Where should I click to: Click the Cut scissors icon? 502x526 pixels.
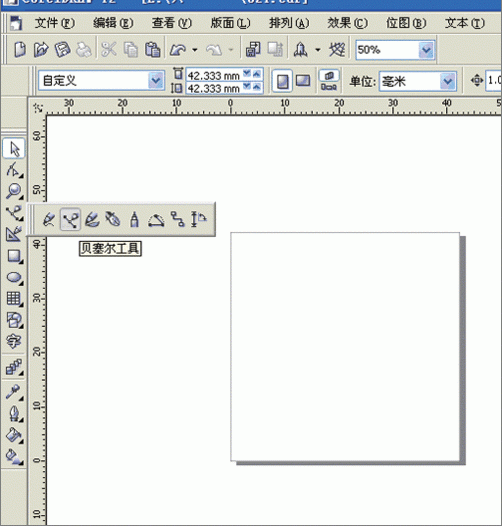tap(109, 50)
